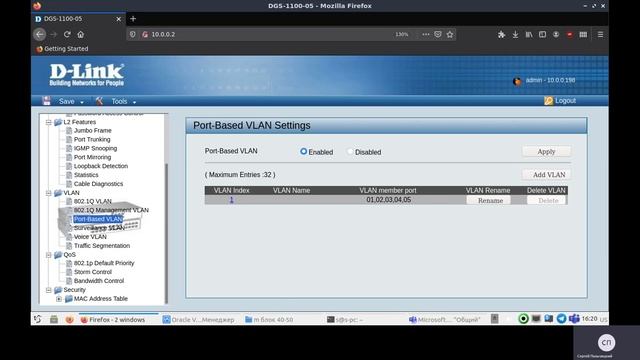Open Cable Diagnostics page
Image resolution: width=640 pixels, height=360 pixels.
coord(98,184)
